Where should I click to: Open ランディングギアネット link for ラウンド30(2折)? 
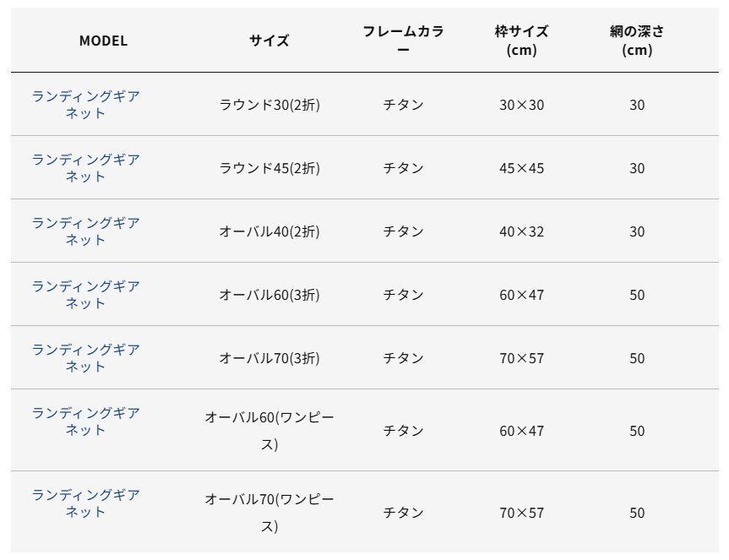pos(85,105)
